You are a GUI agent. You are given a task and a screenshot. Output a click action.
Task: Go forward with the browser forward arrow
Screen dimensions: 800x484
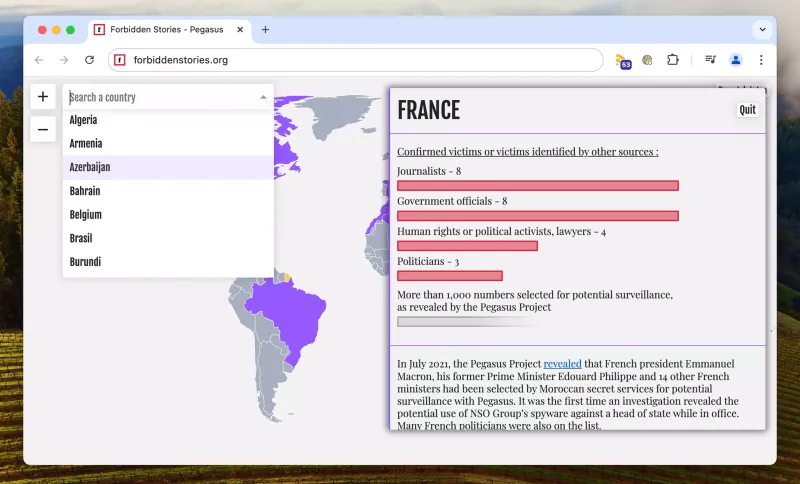[x=64, y=60]
